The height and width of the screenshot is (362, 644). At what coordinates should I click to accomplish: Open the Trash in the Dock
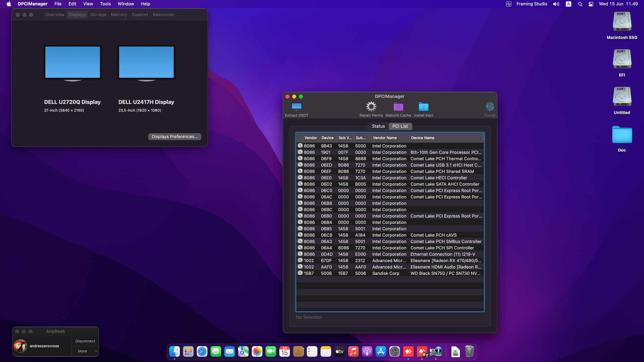pyautogui.click(x=469, y=351)
